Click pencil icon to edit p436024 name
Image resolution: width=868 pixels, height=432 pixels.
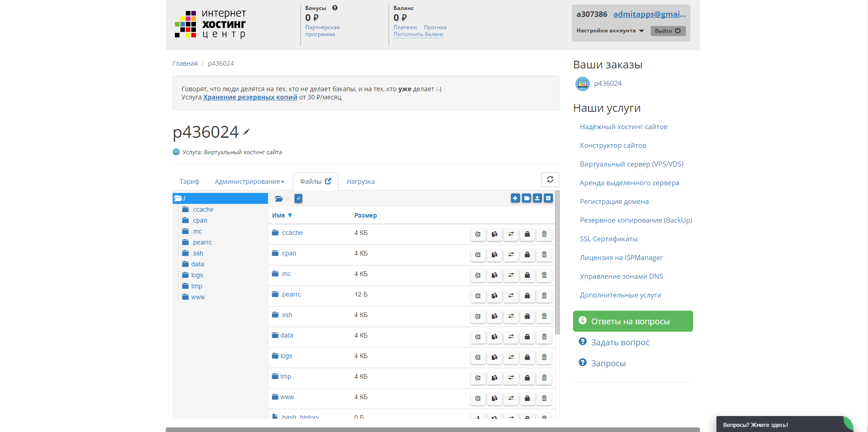247,132
